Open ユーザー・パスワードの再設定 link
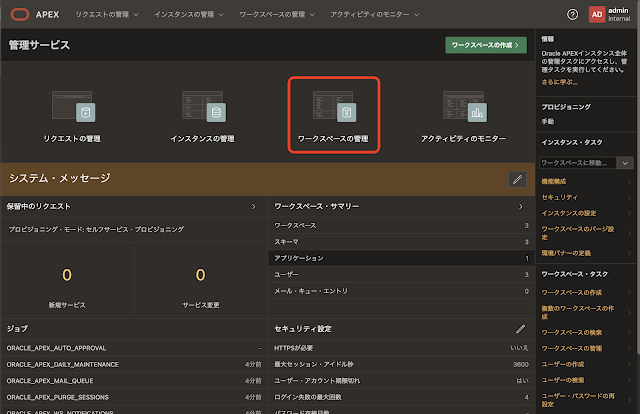 578,400
